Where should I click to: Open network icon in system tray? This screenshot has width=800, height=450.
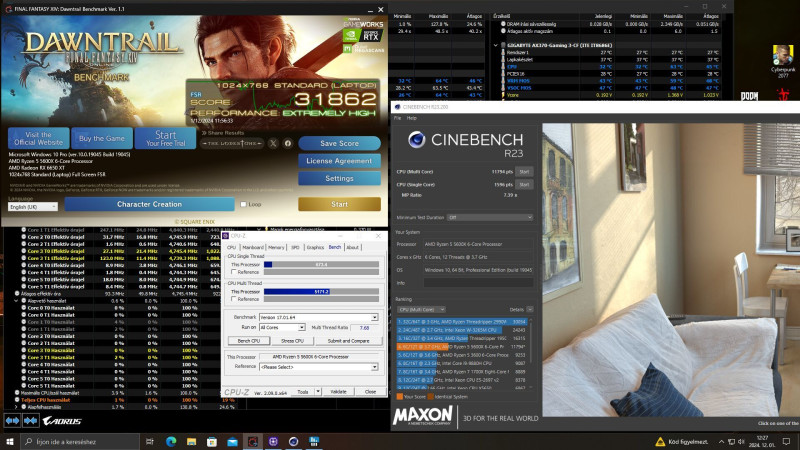click(731, 441)
